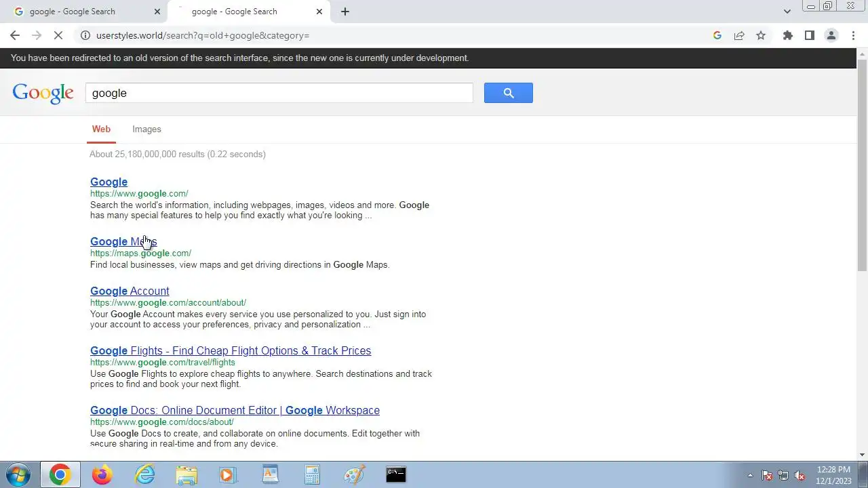The height and width of the screenshot is (488, 868).
Task: Click the scrollbar down arrow
Action: (862, 455)
